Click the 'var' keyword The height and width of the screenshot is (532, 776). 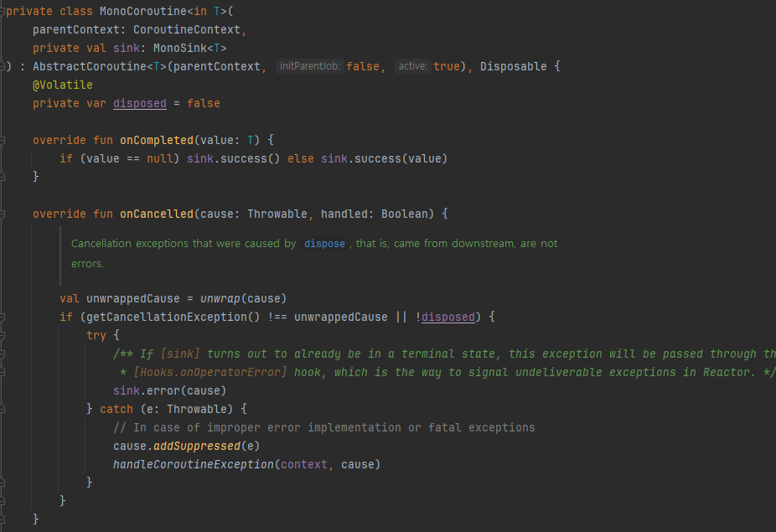(96, 103)
